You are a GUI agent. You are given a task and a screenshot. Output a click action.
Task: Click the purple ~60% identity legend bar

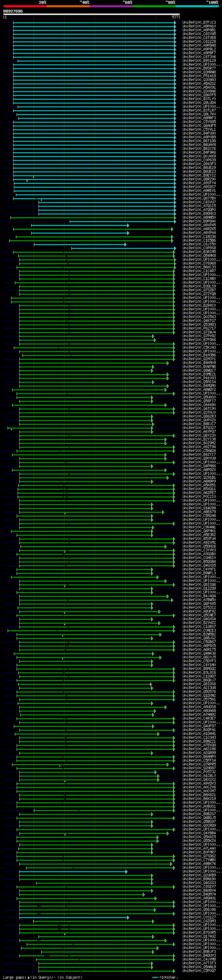pyautogui.click(x=111, y=6)
